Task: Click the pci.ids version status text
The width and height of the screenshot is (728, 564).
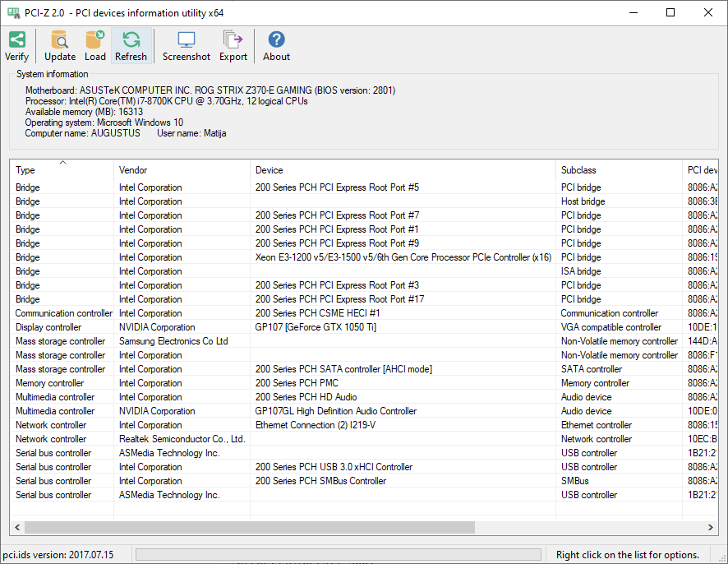Action: pyautogui.click(x=58, y=555)
